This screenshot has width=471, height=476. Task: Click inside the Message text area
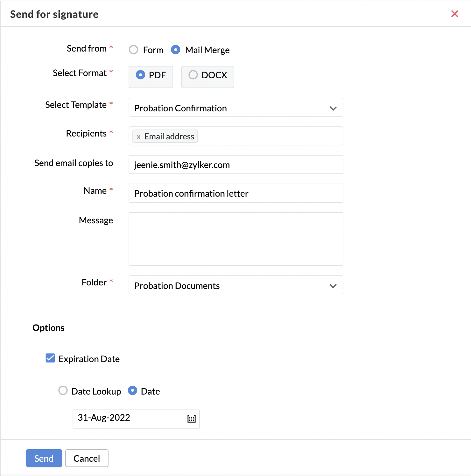236,239
